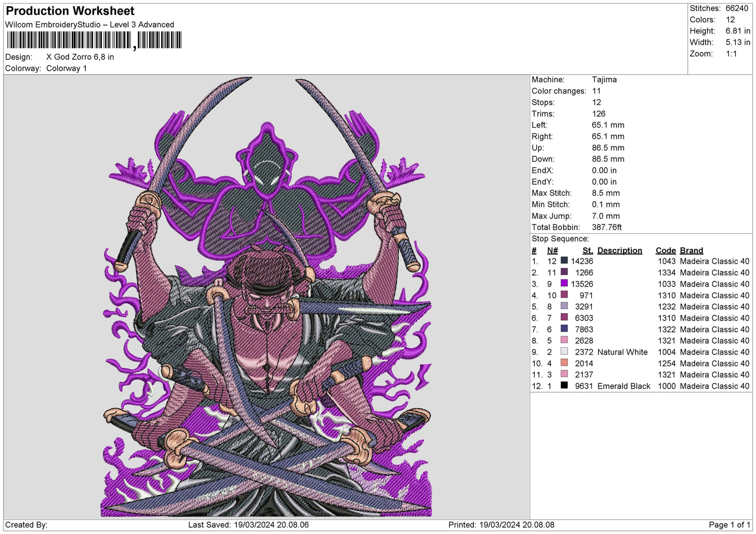The width and height of the screenshot is (756, 534).
Task: Click the Left value 65.1 mm
Action: click(608, 125)
